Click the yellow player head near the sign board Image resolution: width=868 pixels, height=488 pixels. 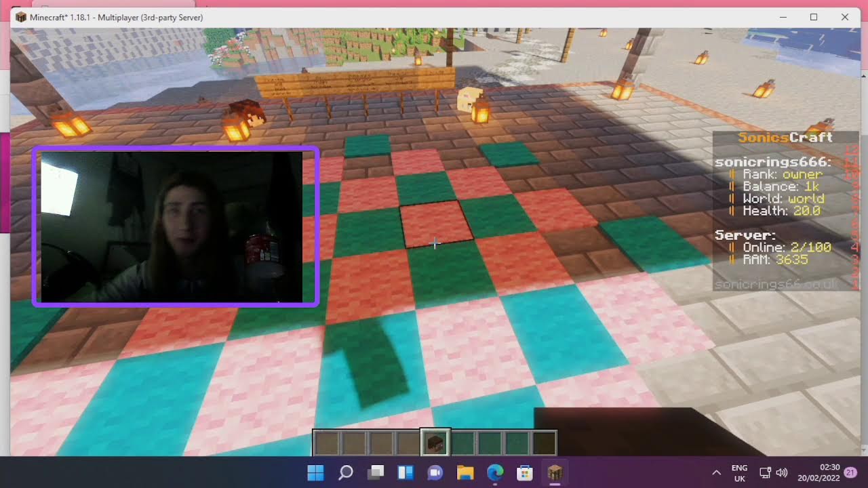point(468,99)
